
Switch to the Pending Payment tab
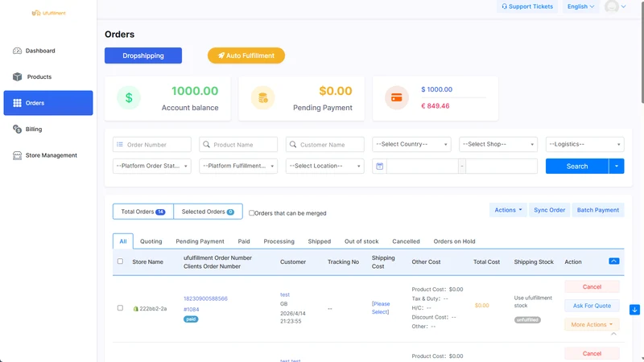(200, 241)
